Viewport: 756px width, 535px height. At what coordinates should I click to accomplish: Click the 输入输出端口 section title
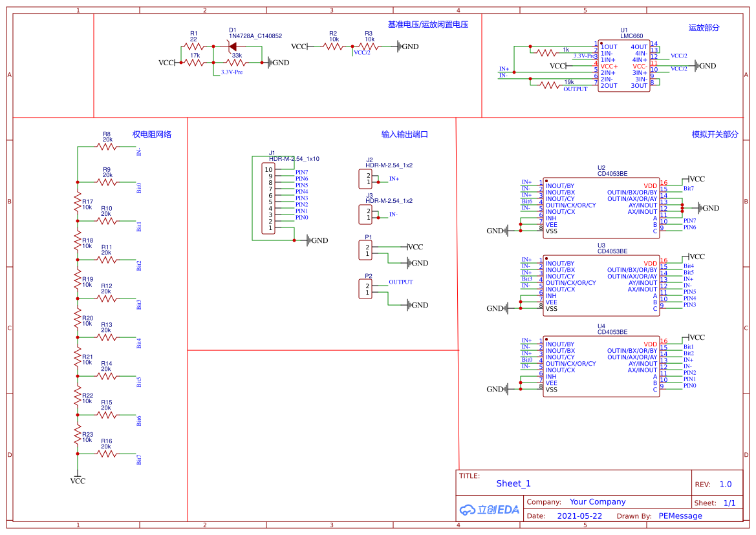[x=405, y=134]
